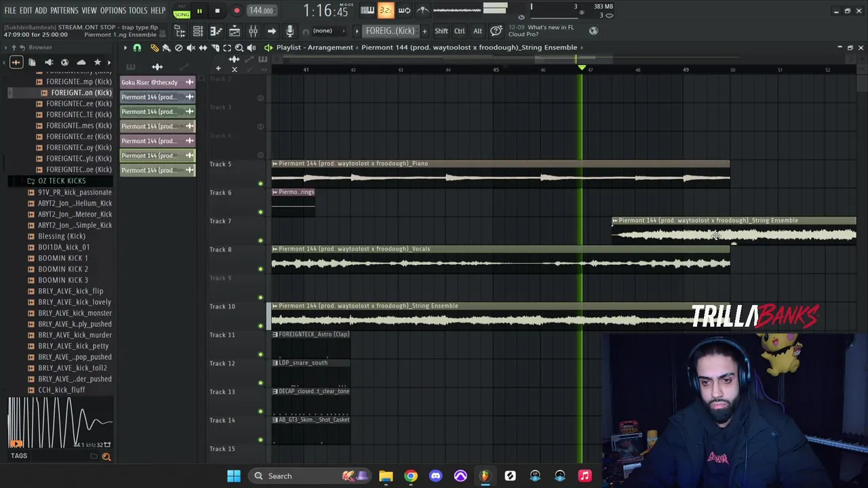Select the Delete tool in playlist toolbar
868x488 pixels.
[179, 47]
